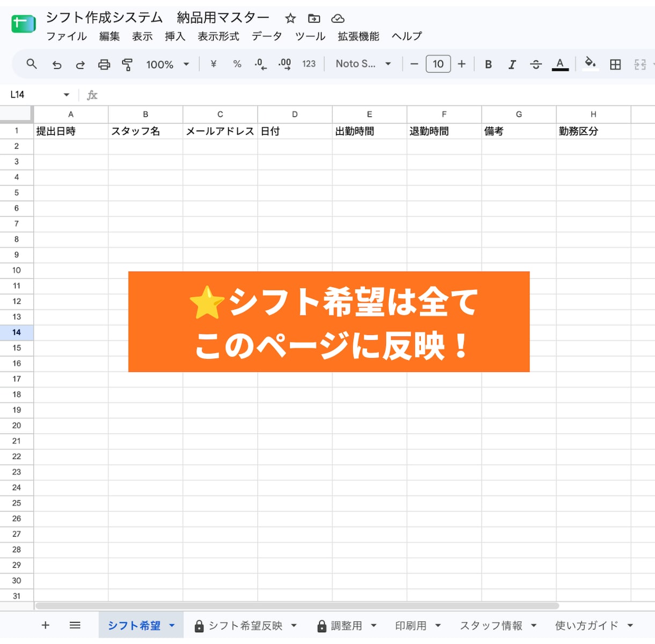Print the spreadsheet
This screenshot has height=644, width=655.
[104, 64]
